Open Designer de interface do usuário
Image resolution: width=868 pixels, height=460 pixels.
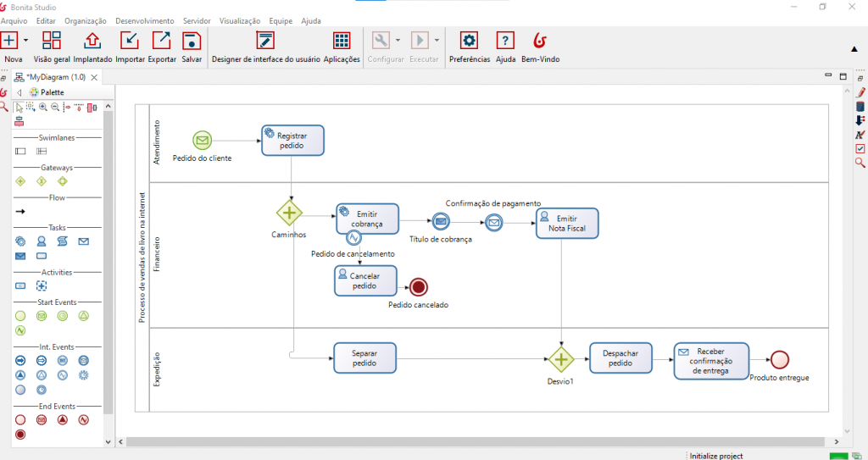265,41
